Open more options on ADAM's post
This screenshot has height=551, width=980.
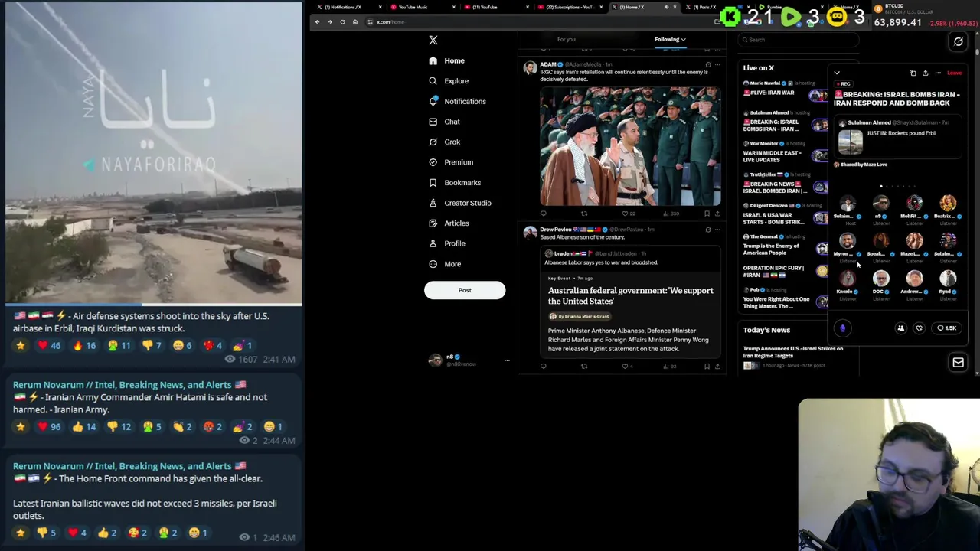[x=717, y=65]
